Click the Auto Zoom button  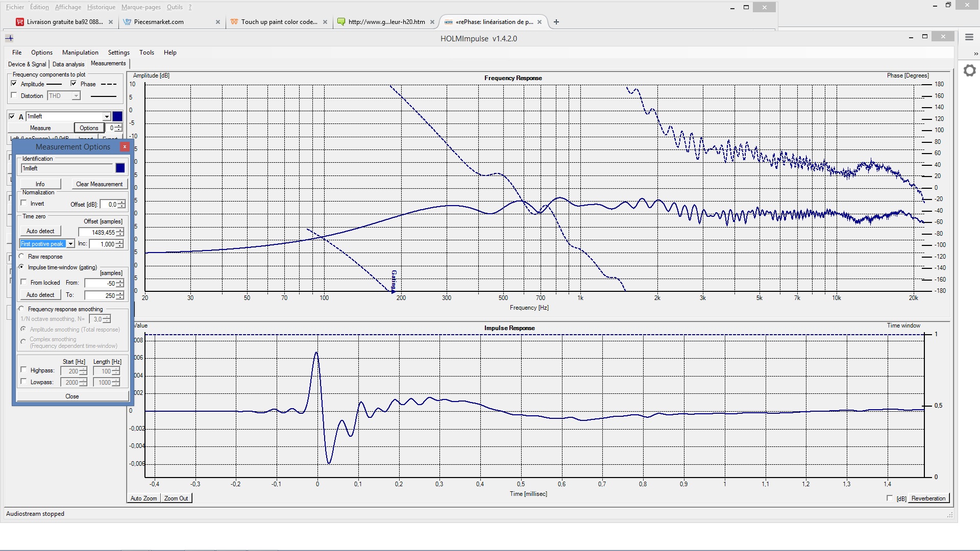coord(143,498)
